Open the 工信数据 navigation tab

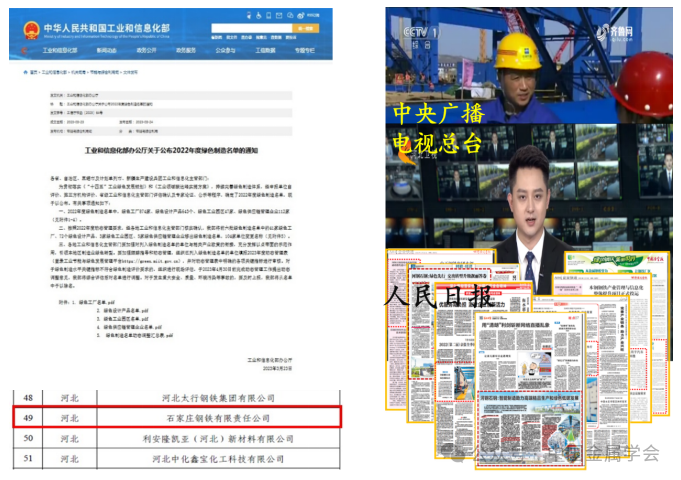coord(265,50)
